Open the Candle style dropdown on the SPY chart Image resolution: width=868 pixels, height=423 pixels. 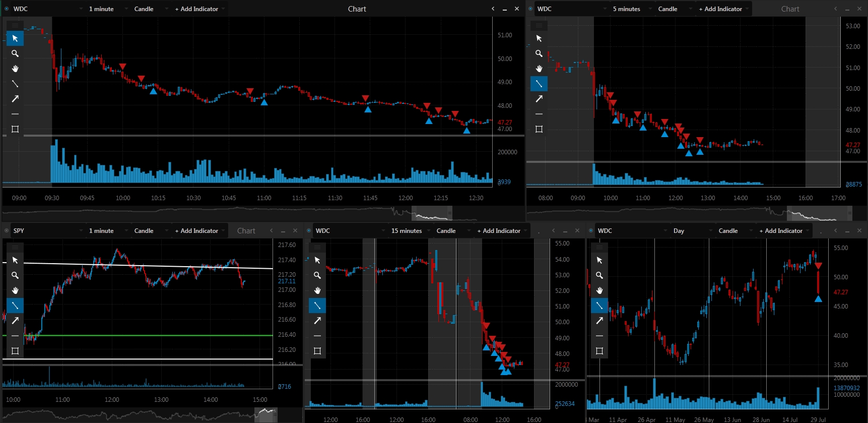(151, 230)
